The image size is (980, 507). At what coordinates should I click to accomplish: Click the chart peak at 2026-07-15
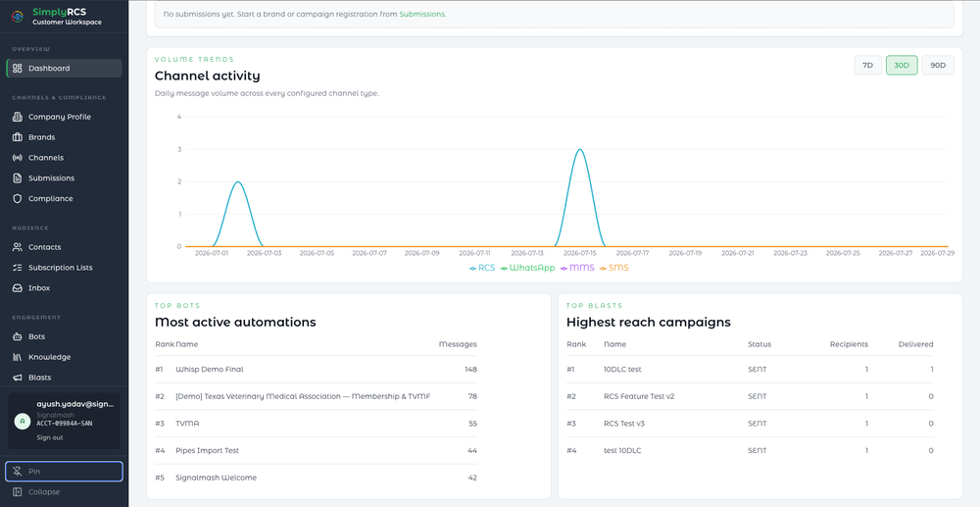click(580, 149)
